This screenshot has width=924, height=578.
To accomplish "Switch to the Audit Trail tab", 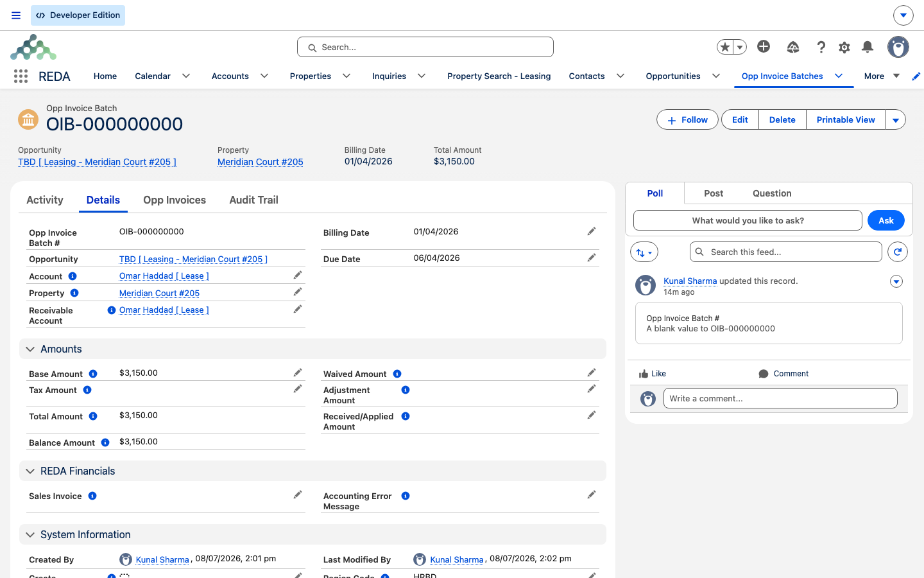I will [x=254, y=200].
